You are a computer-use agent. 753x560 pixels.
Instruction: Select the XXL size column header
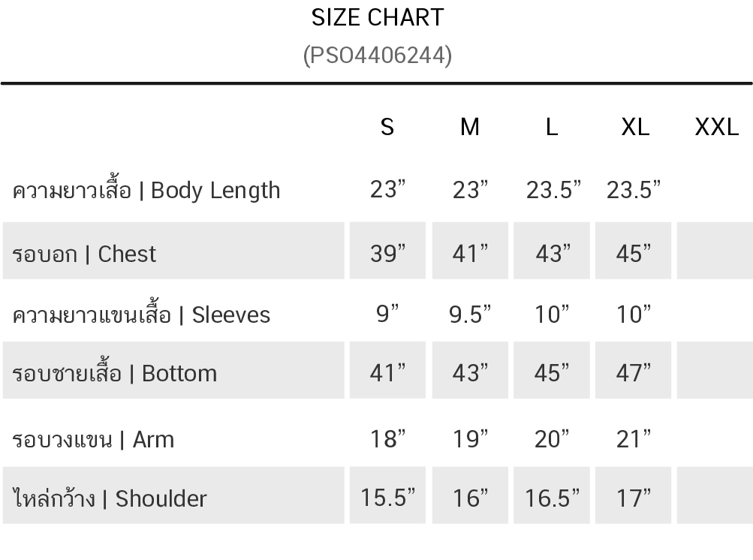tap(716, 127)
